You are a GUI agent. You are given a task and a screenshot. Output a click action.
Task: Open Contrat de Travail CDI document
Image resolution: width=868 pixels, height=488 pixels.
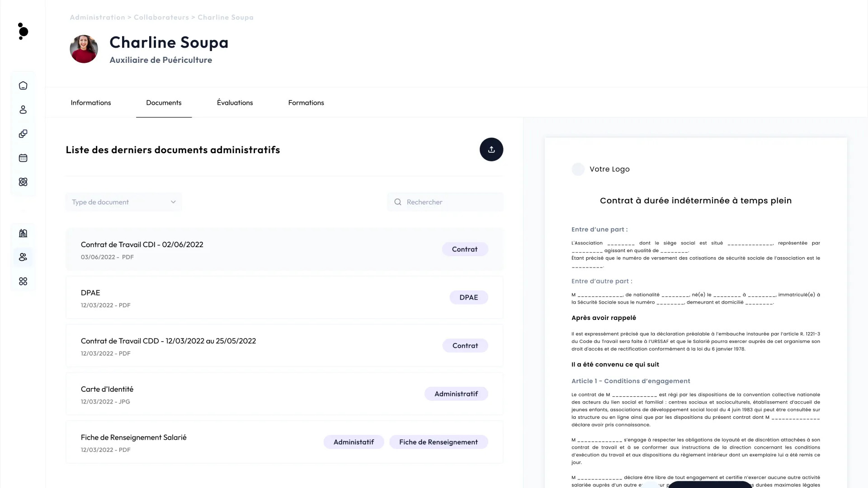pos(142,244)
